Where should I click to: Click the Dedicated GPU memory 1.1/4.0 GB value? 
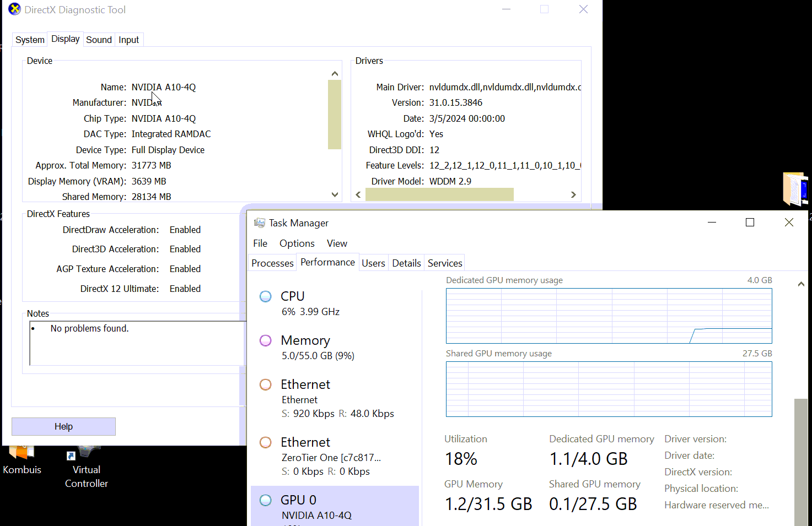click(589, 459)
